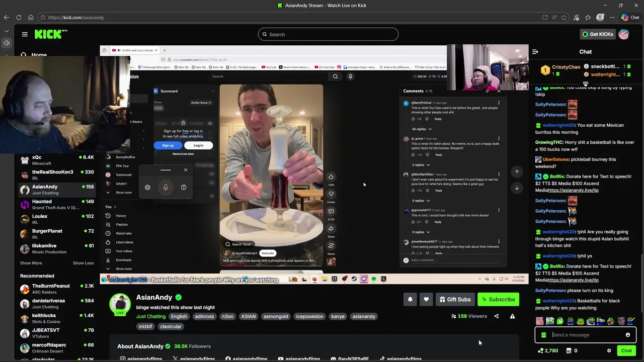Subscribe to AsianAndy channel
Viewport: 644px width, 362px height.
point(498,300)
